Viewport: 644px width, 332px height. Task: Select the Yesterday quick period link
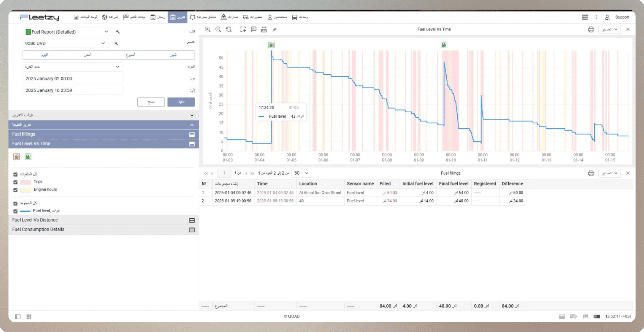[87, 55]
